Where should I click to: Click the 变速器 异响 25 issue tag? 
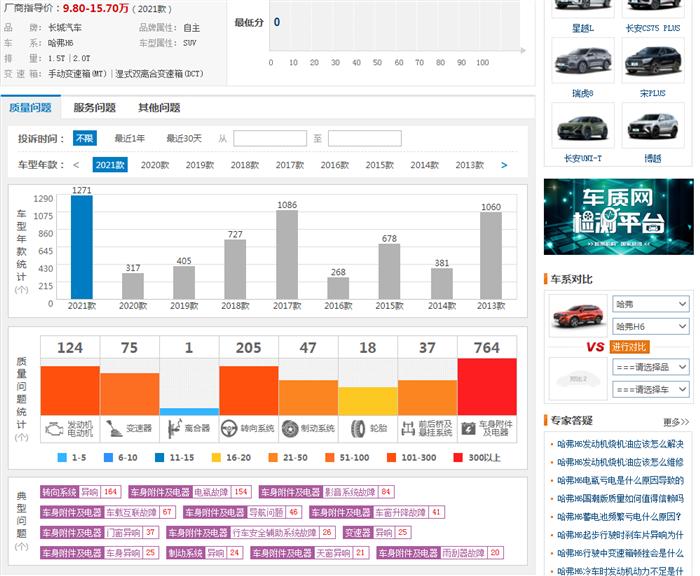pyautogui.click(x=377, y=532)
